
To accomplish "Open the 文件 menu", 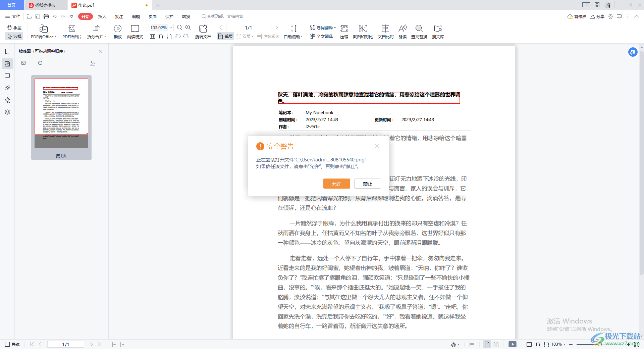I will click(13, 16).
